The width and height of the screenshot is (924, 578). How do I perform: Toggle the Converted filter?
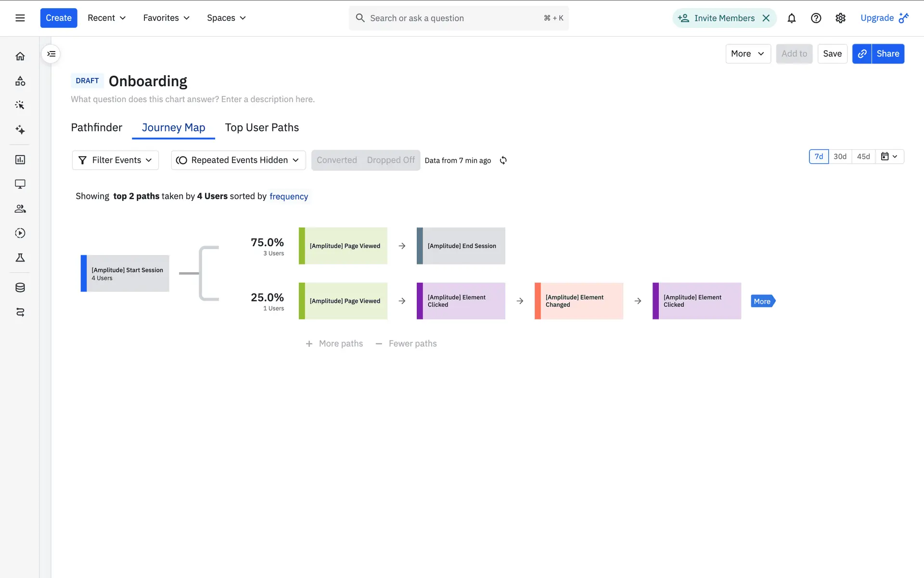(x=336, y=160)
